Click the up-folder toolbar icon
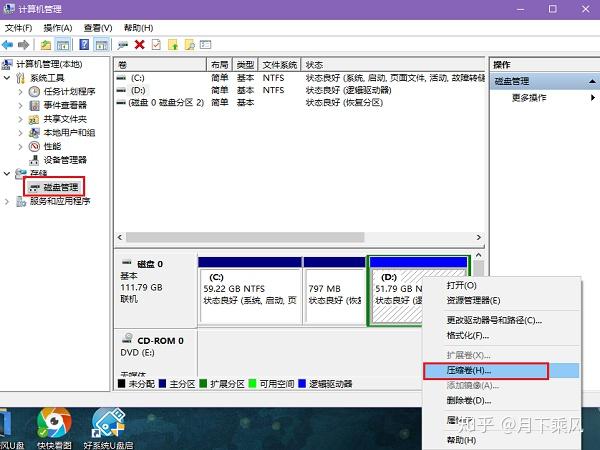Image resolution: width=600 pixels, height=450 pixels. tap(46, 45)
